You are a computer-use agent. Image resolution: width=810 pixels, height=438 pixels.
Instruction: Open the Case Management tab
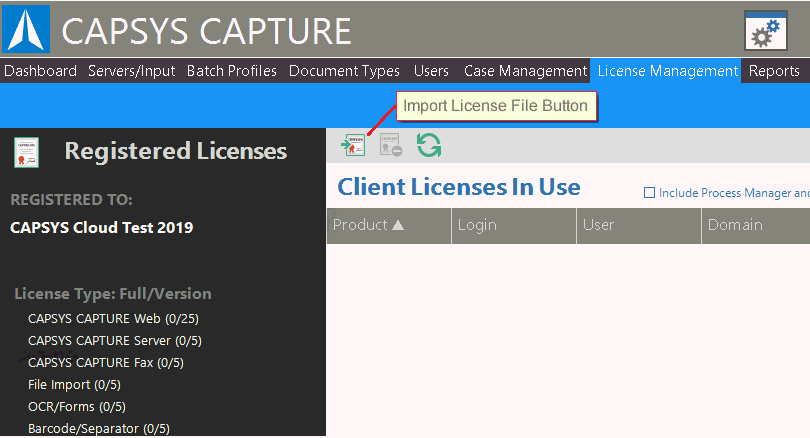525,71
